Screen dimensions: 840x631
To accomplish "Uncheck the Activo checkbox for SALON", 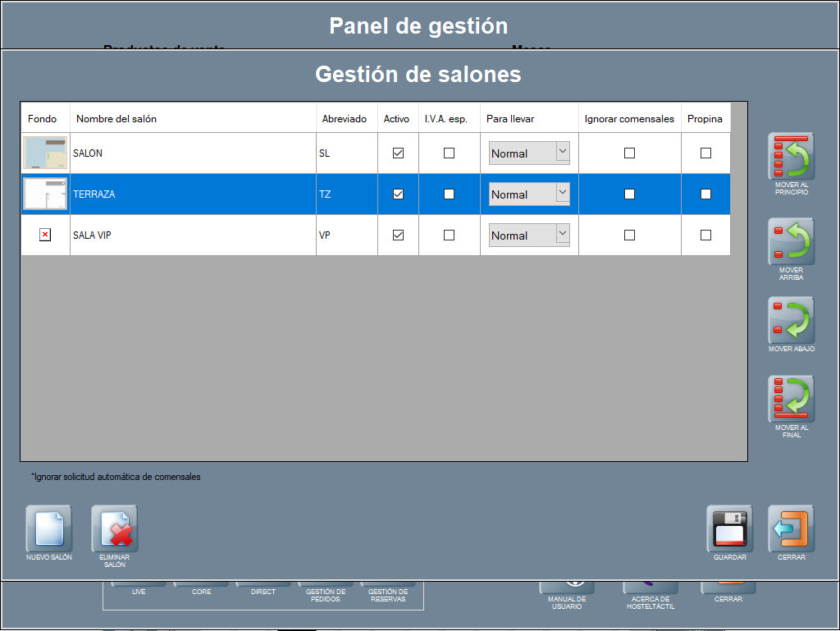I will 398,153.
